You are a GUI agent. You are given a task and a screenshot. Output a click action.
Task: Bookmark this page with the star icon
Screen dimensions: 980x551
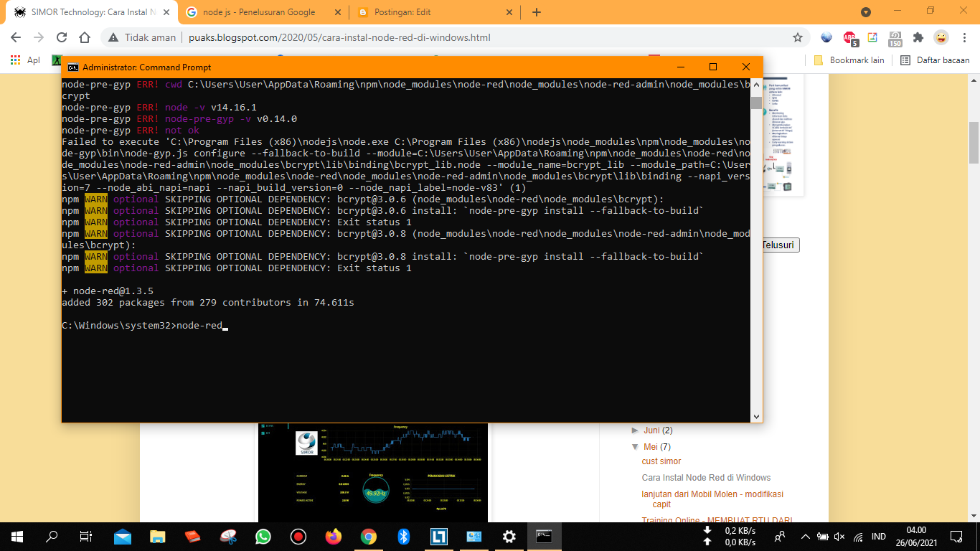pos(798,37)
